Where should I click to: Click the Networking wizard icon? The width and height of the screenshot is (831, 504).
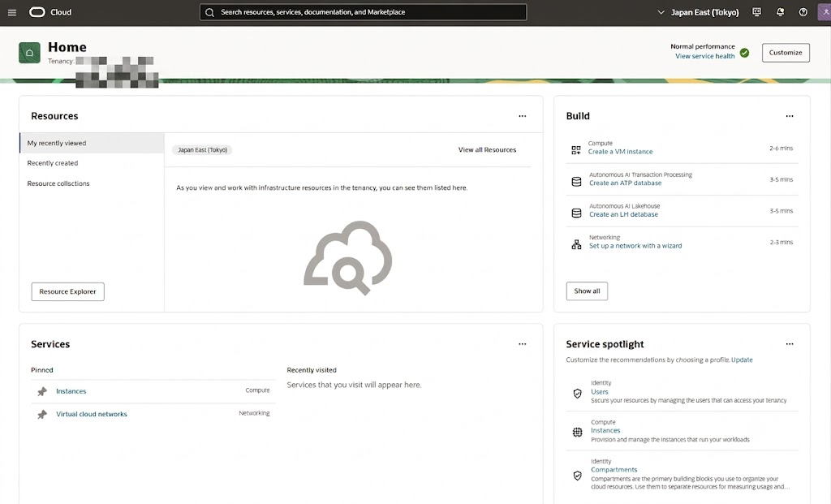coord(577,244)
